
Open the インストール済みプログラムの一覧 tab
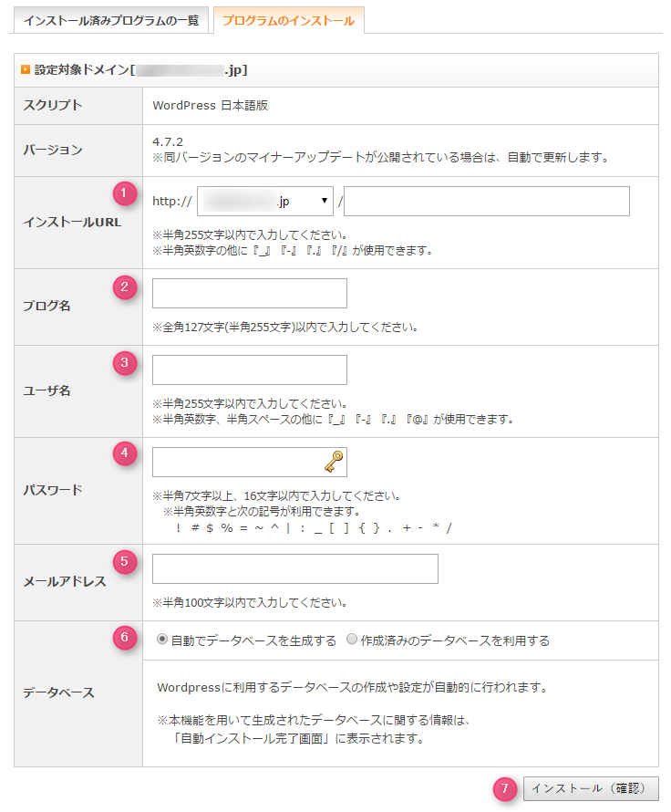(111, 21)
